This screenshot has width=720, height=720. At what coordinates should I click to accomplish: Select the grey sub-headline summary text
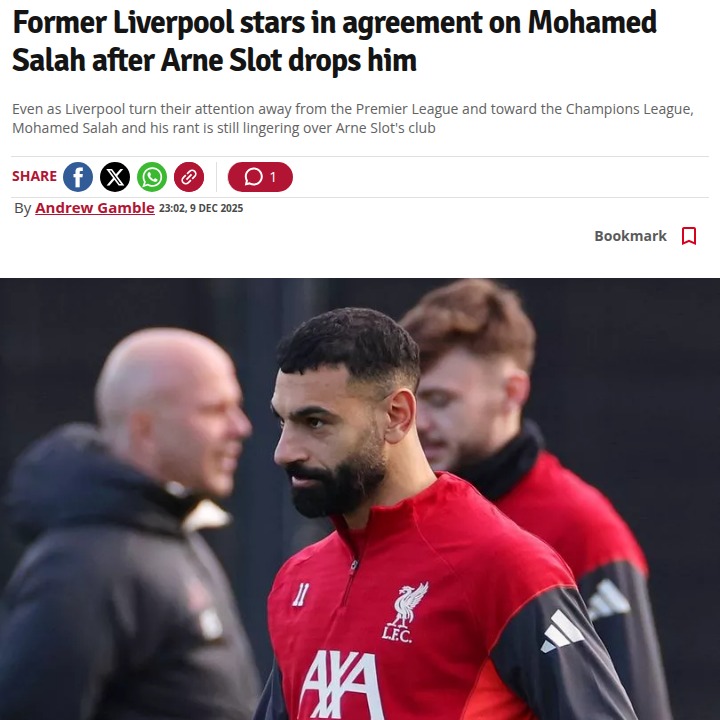coord(353,118)
